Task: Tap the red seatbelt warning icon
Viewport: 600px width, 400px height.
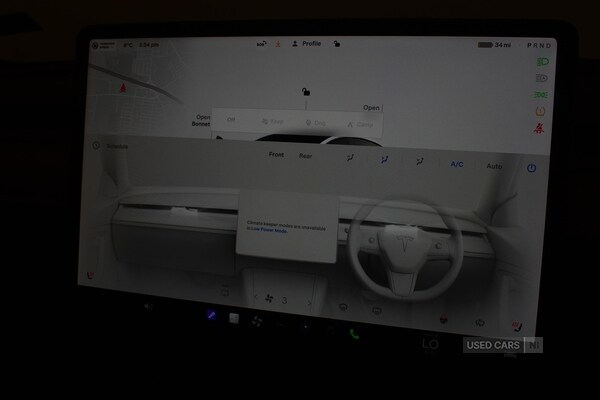Action: click(539, 128)
